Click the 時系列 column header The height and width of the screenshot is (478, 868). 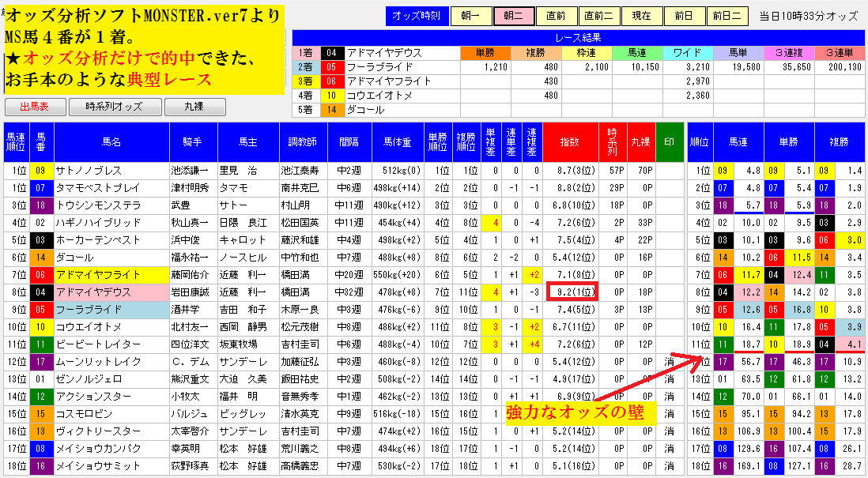pos(612,142)
